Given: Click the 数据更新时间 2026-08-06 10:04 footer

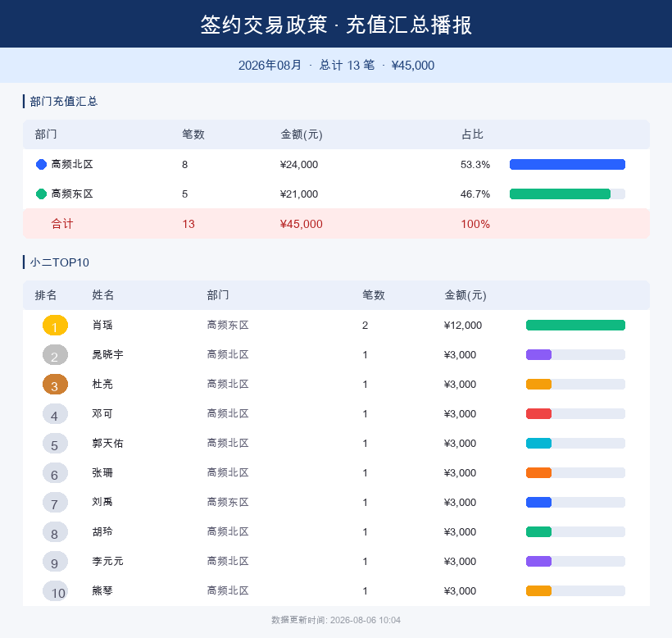Looking at the screenshot, I should [336, 620].
